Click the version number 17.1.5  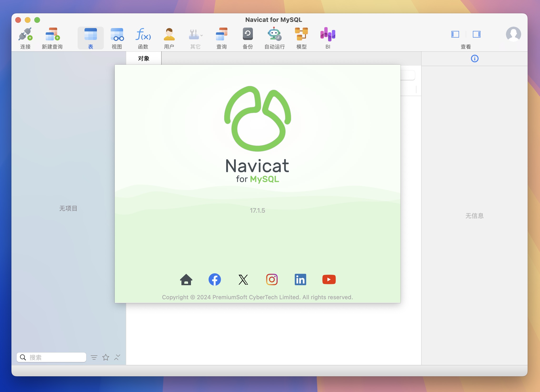tap(257, 211)
